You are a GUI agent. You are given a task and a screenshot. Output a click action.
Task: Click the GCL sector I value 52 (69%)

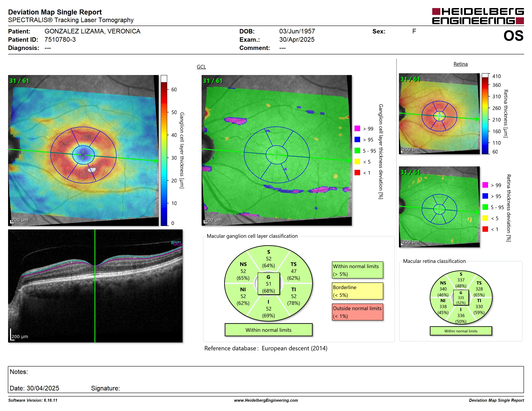point(268,312)
